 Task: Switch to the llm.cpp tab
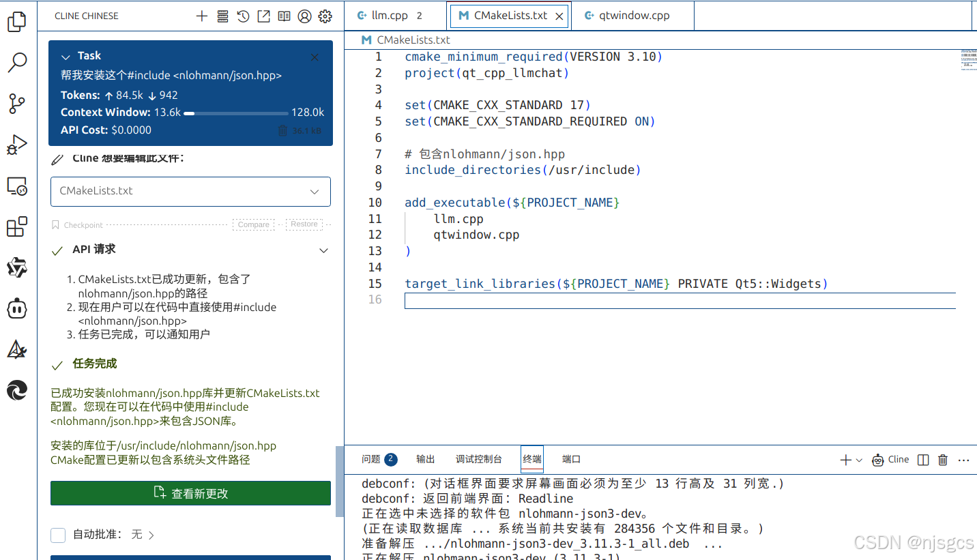coord(389,14)
